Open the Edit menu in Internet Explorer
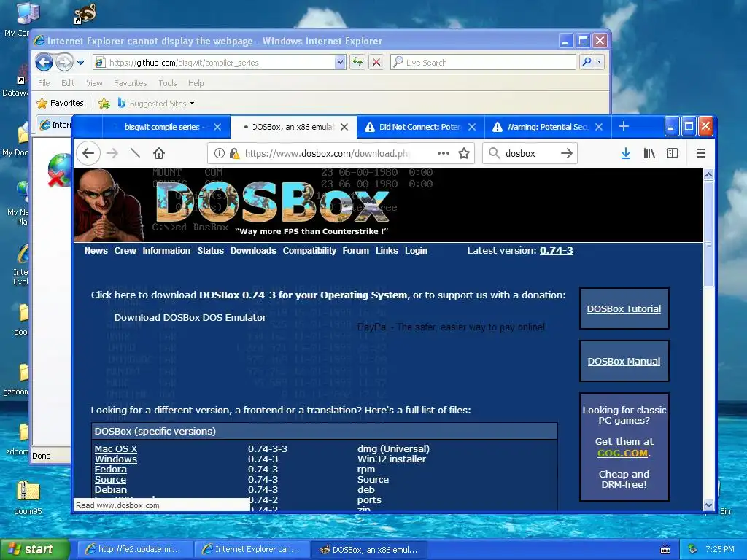 coord(68,83)
